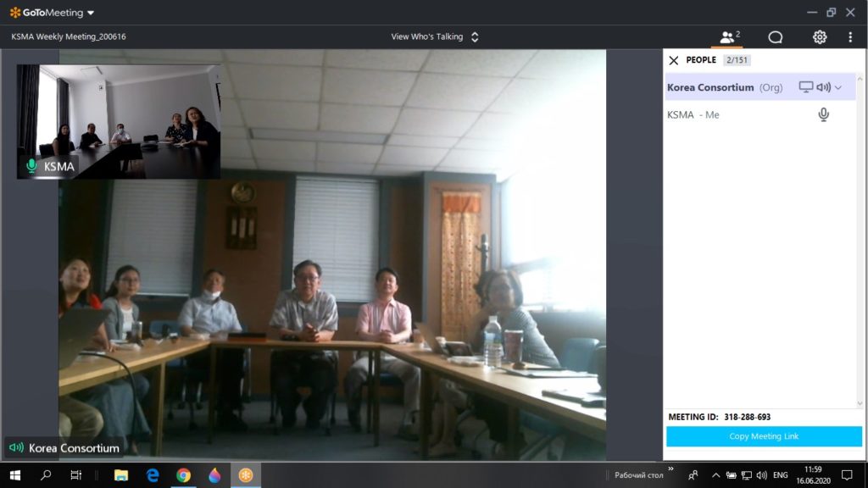Open Google Chrome from the taskbar

[x=183, y=475]
